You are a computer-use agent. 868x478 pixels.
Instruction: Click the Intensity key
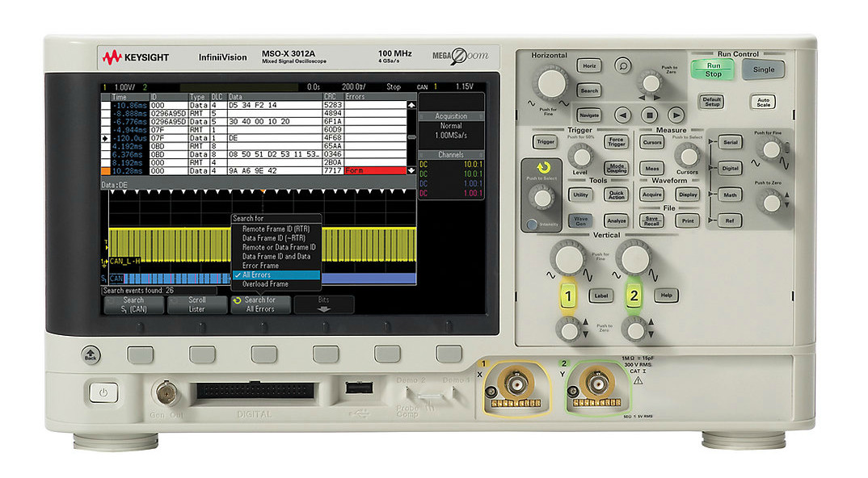point(532,224)
